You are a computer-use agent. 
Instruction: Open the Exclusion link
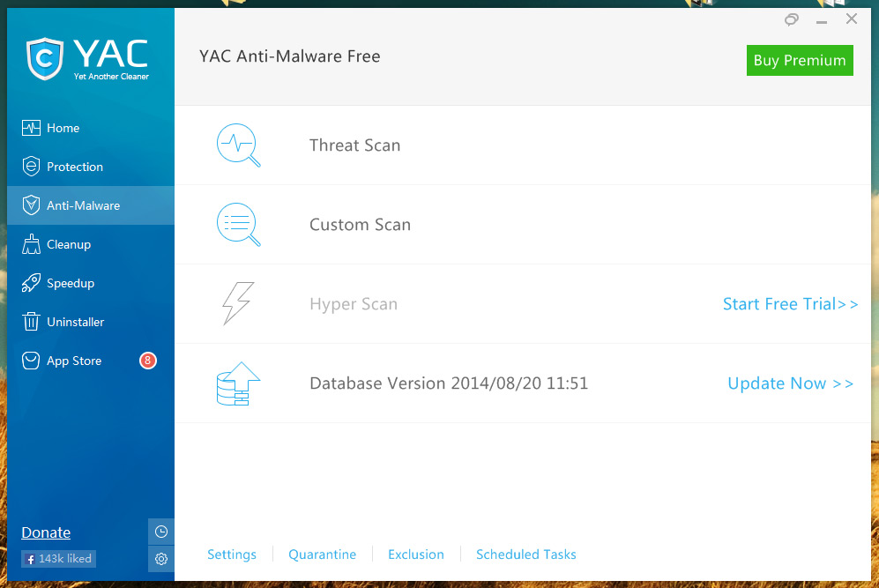click(x=416, y=555)
